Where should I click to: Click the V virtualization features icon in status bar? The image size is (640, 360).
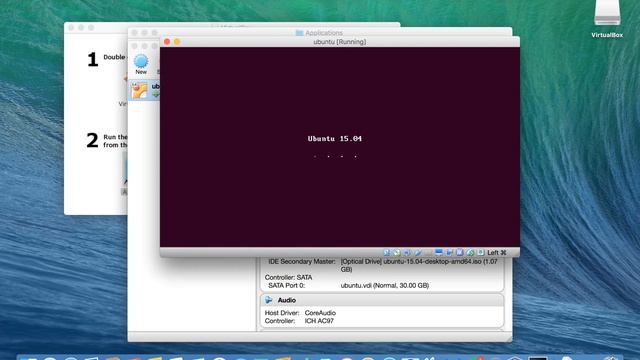point(460,253)
